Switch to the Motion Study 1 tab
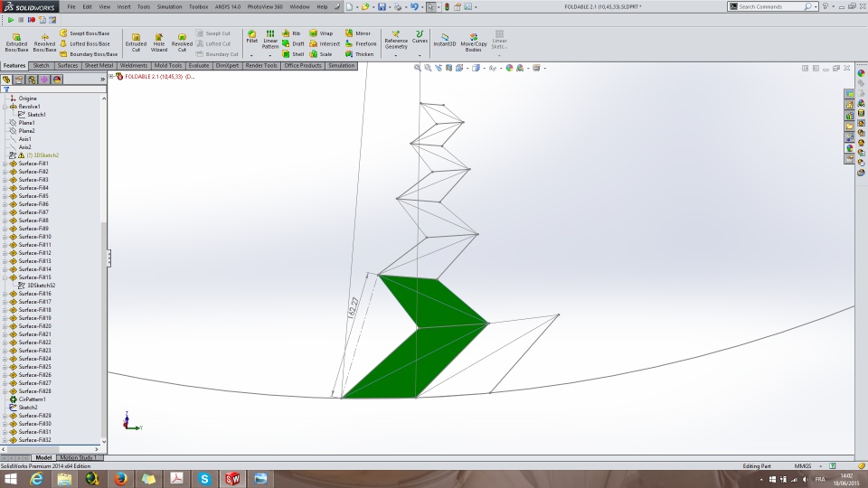Viewport: 868px width, 488px height. pyautogui.click(x=78, y=457)
